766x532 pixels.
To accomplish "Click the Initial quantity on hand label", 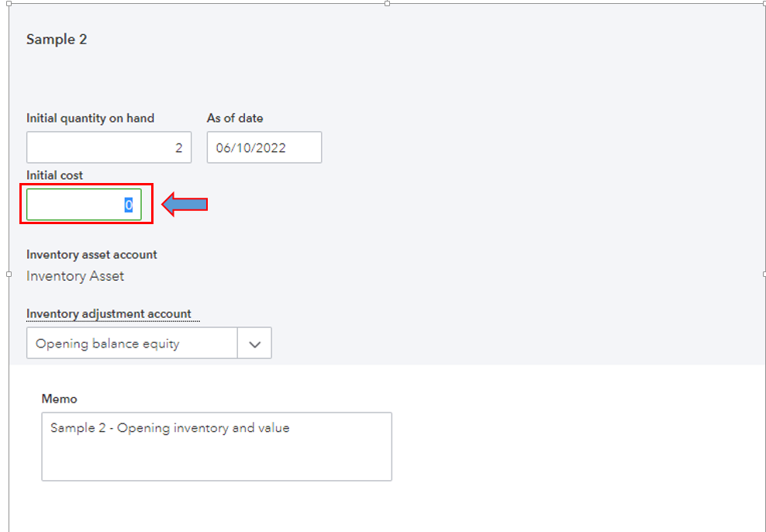I will (x=90, y=119).
